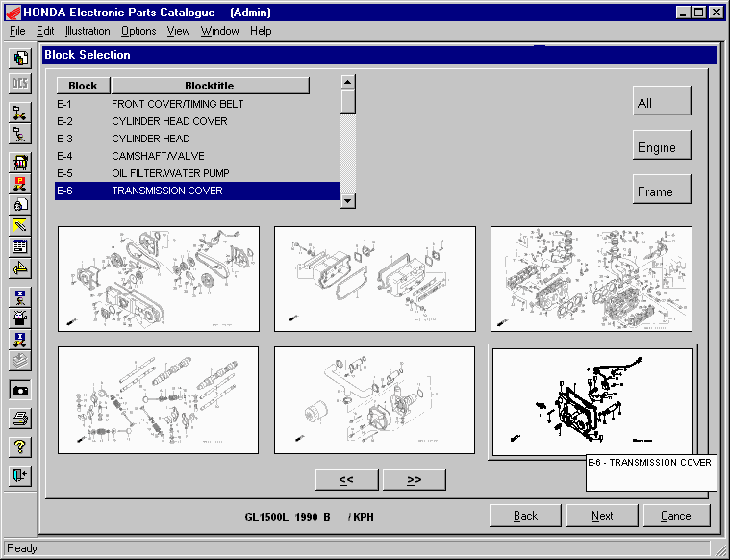Select row E-4 CAMSHAFT/VALVE
Image resolution: width=730 pixels, height=560 pixels.
pyautogui.click(x=197, y=156)
